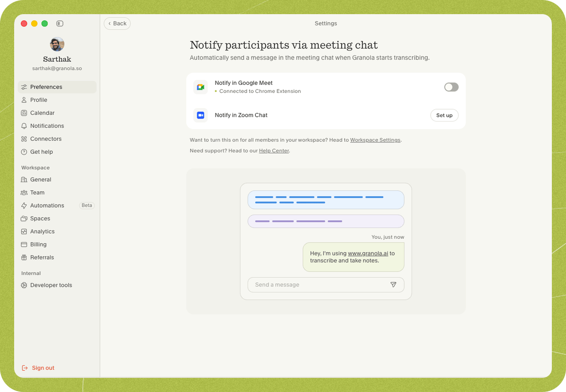Click the Calendar icon in sidebar
The image size is (566, 392).
point(24,113)
